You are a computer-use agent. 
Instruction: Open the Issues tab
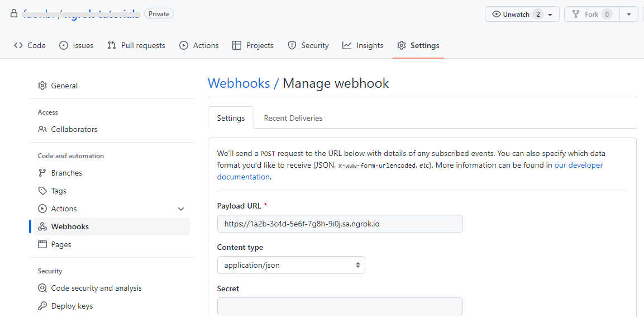77,46
